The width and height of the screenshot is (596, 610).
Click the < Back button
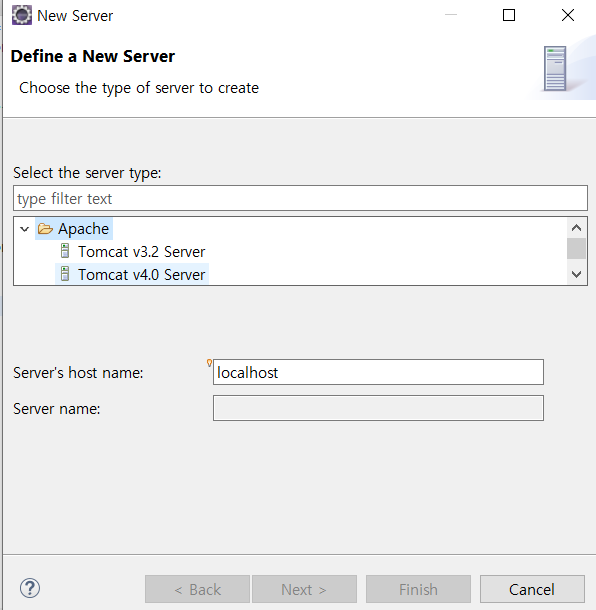197,589
